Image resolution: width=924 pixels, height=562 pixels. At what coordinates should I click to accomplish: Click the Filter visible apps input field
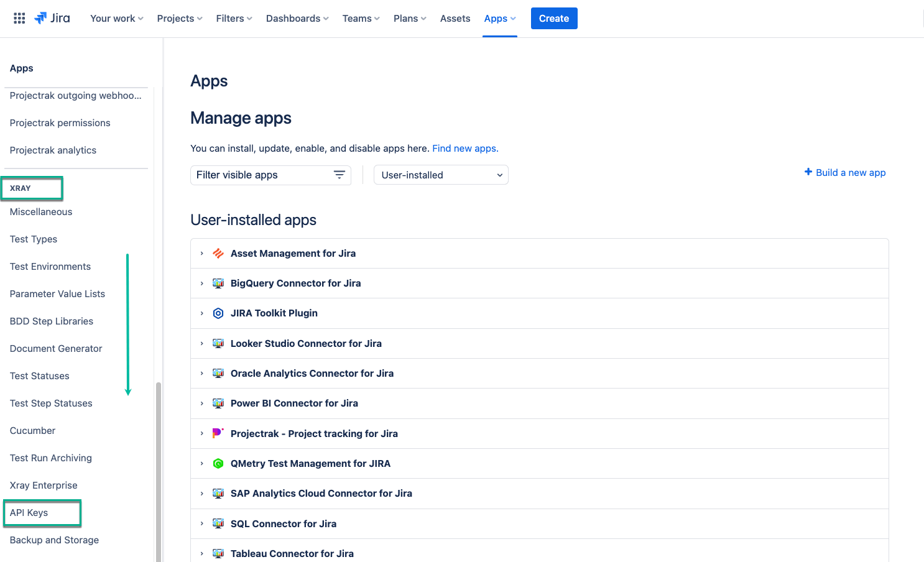click(x=261, y=175)
